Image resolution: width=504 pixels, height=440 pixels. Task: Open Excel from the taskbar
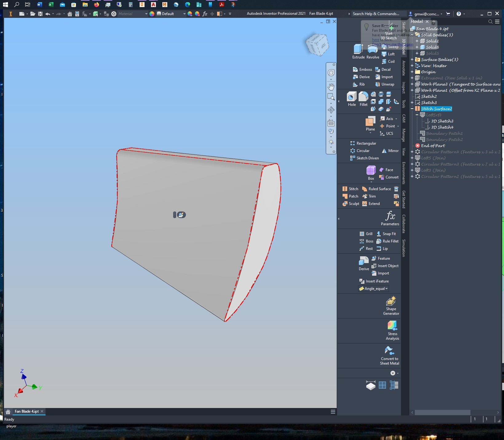point(50,5)
